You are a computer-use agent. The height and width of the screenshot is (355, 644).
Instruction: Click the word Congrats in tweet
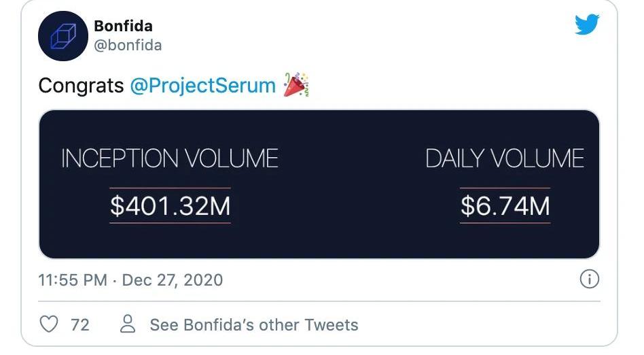pos(81,86)
